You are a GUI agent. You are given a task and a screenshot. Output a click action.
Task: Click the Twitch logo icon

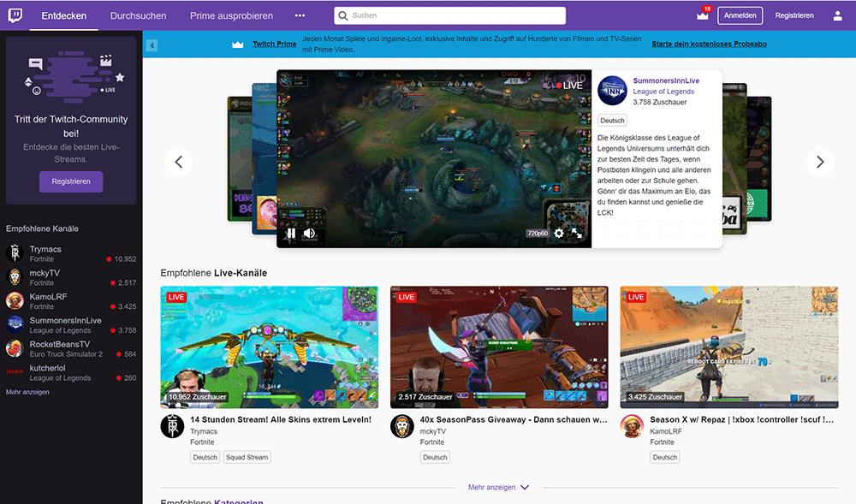(16, 15)
